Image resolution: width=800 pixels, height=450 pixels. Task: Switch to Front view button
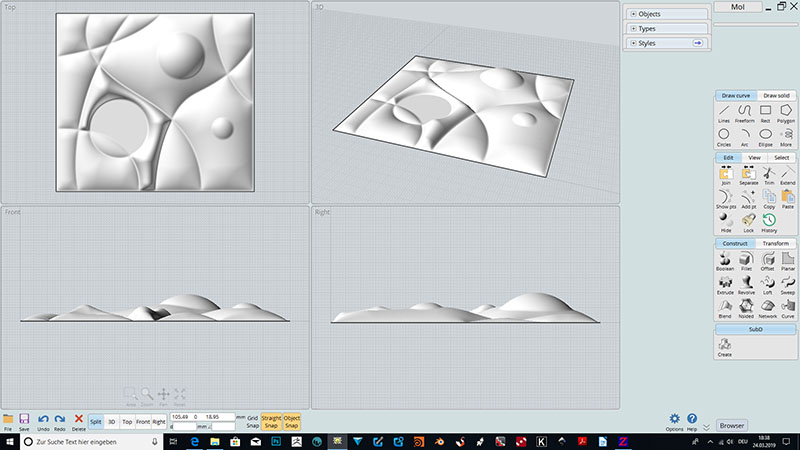click(x=143, y=422)
